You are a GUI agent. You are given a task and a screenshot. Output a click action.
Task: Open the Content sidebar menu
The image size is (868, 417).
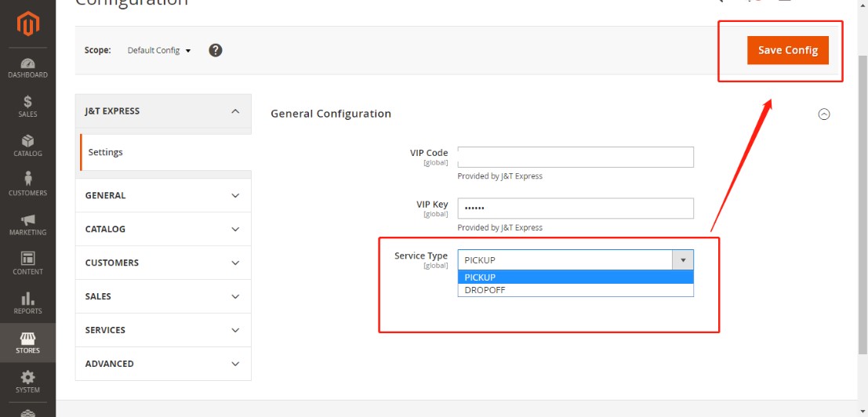click(27, 264)
